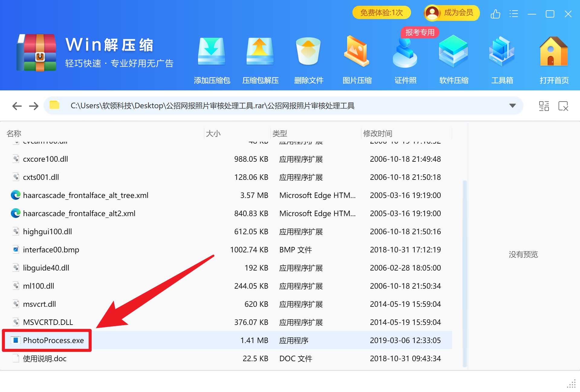Click the 3.57 MB size cell
Image resolution: width=580 pixels, height=392 pixels.
[x=254, y=195]
